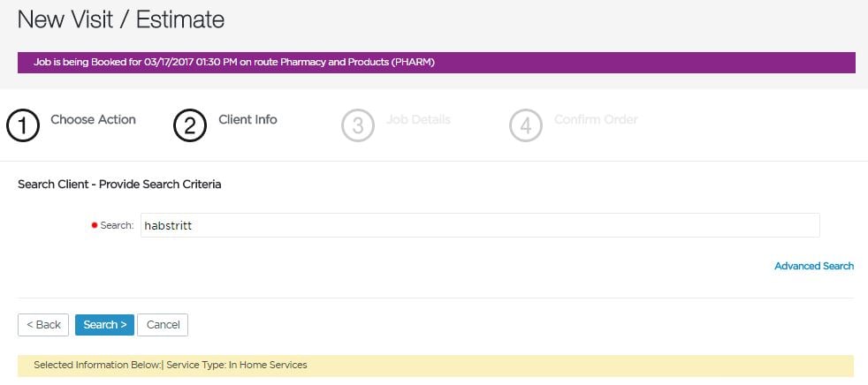Cancel the new visit booking
The width and height of the screenshot is (868, 385).
tap(163, 325)
